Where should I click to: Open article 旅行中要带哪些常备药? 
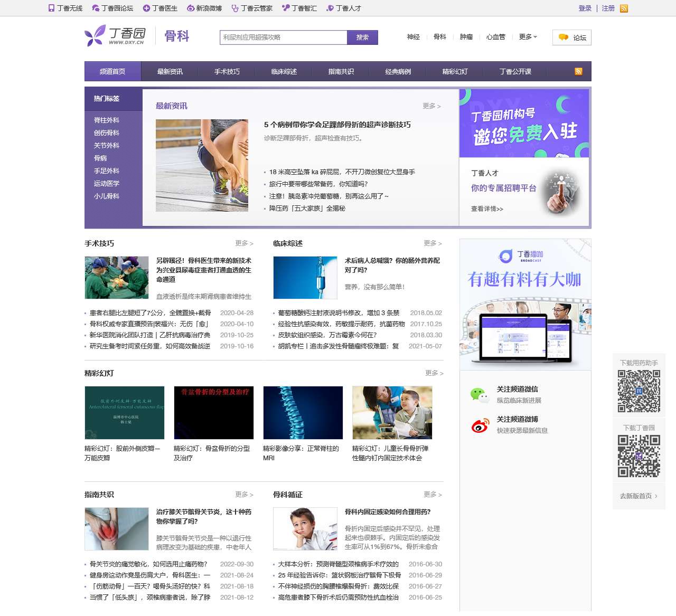click(318, 184)
